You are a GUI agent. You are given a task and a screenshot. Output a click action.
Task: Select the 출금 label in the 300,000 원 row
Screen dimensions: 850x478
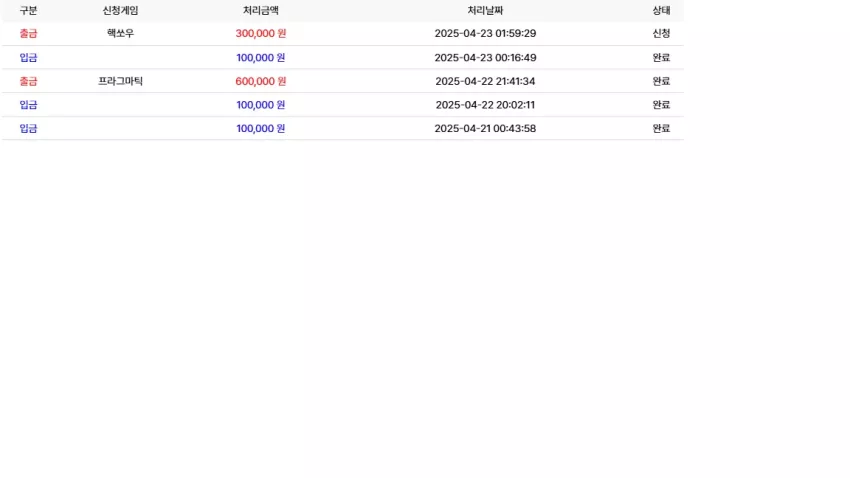(28, 34)
